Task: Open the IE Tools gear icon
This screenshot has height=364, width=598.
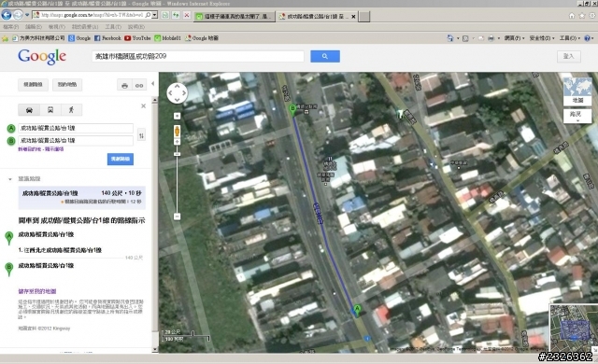Action: (592, 16)
